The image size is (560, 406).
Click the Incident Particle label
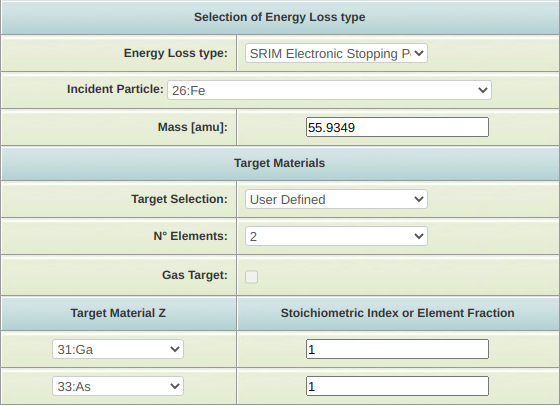coord(115,89)
